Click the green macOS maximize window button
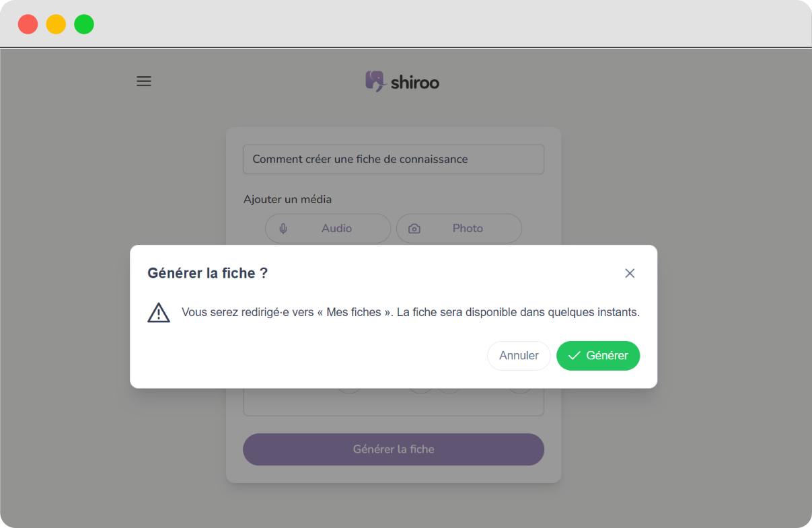Screen dimensions: 812x528 84,24
